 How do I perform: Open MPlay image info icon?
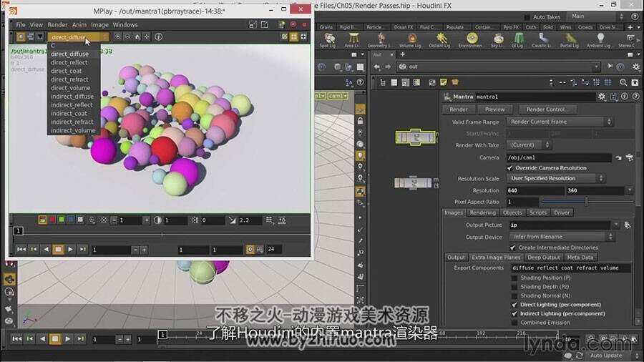click(159, 36)
